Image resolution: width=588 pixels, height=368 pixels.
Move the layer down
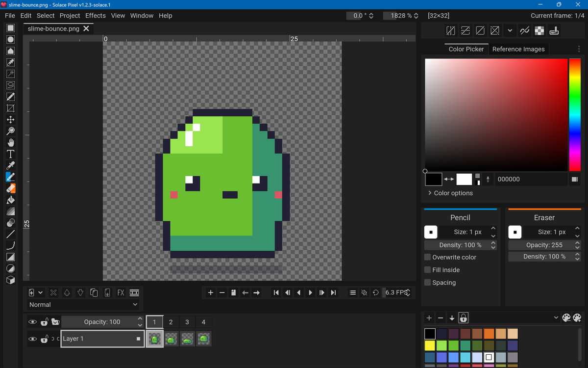[80, 292]
